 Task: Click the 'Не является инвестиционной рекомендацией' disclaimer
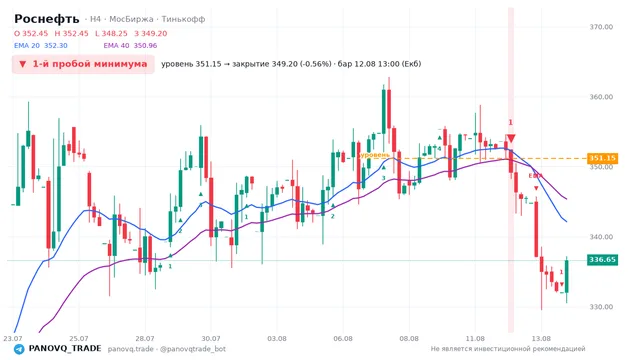[x=508, y=349]
